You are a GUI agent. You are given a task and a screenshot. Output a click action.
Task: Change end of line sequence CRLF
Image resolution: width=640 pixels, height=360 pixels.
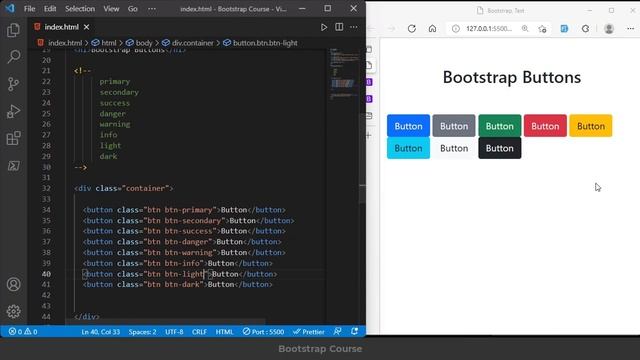pos(199,331)
